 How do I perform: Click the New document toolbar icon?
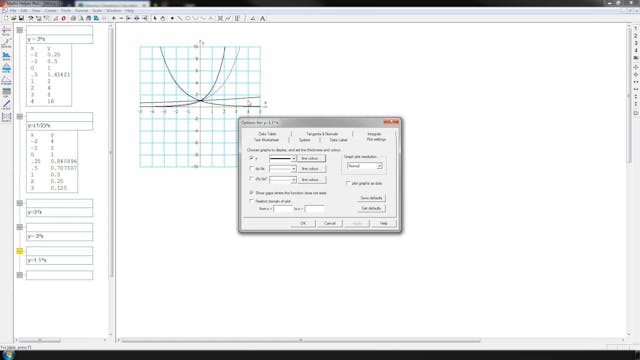[x=6, y=18]
